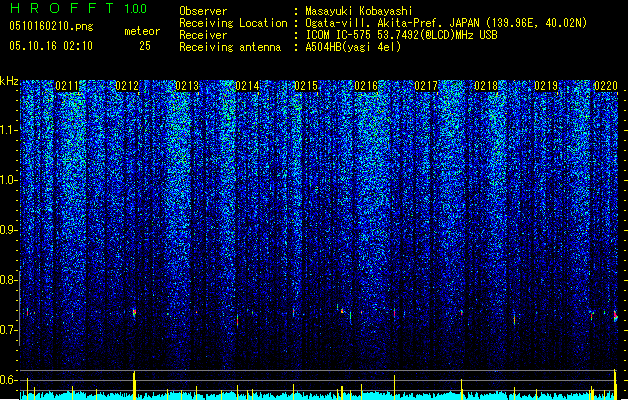Click the Receiving Location label
Image resolution: width=629 pixels, height=400 pixels.
click(233, 23)
